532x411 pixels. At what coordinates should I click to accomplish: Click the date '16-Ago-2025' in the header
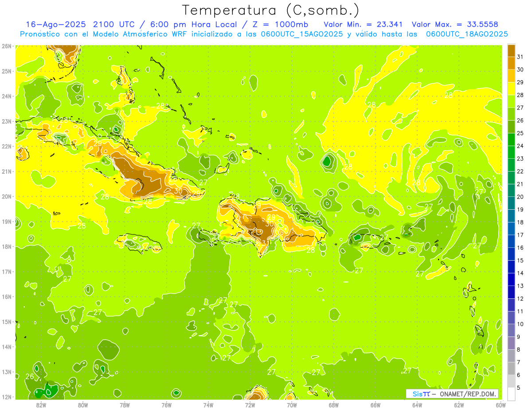click(56, 24)
